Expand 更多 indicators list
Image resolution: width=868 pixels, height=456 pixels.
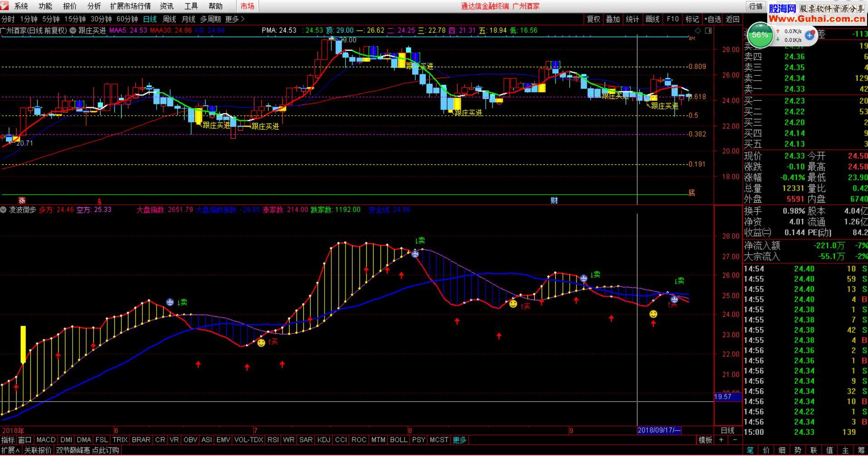coord(459,440)
